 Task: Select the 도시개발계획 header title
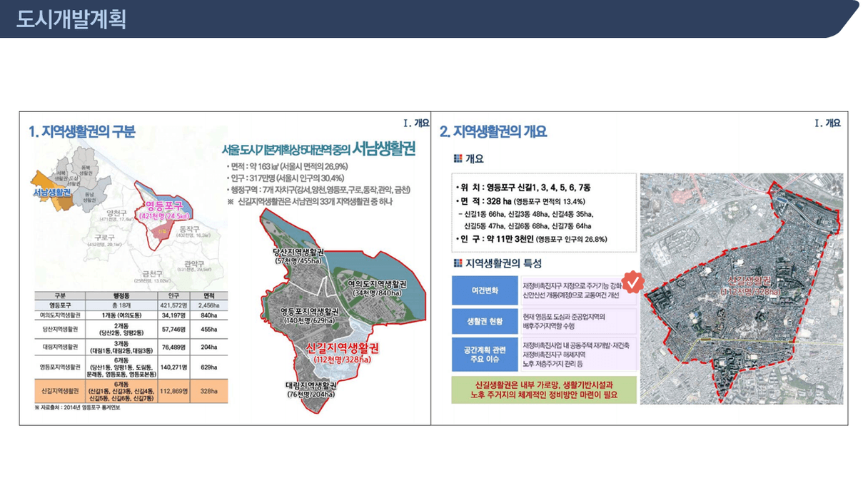click(71, 19)
